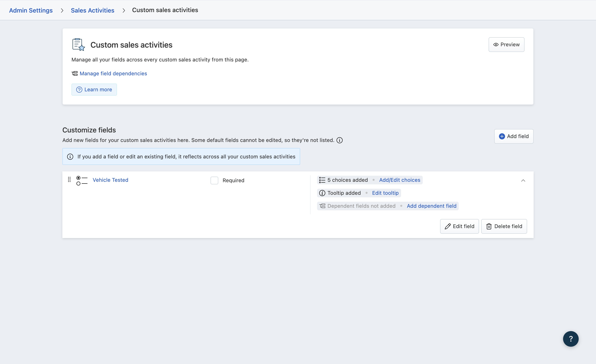This screenshot has height=364, width=596.
Task: Click the info icon in the blue notice banner
Action: pyautogui.click(x=70, y=157)
